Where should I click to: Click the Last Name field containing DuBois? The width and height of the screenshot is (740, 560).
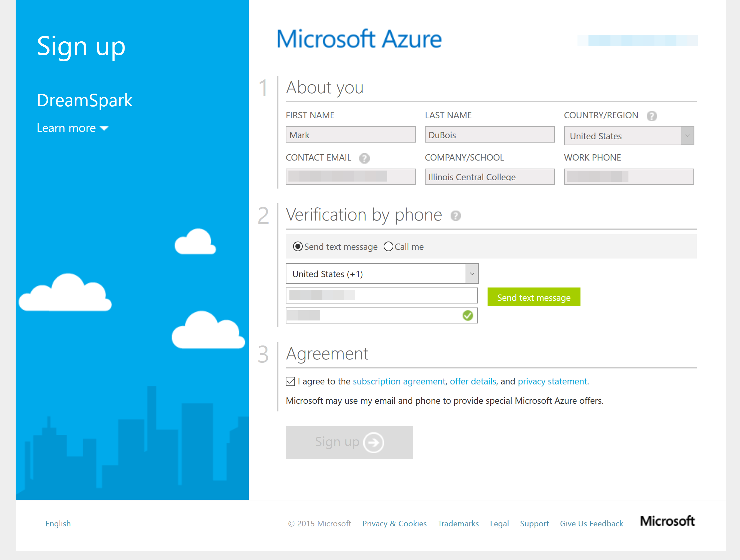tap(490, 135)
